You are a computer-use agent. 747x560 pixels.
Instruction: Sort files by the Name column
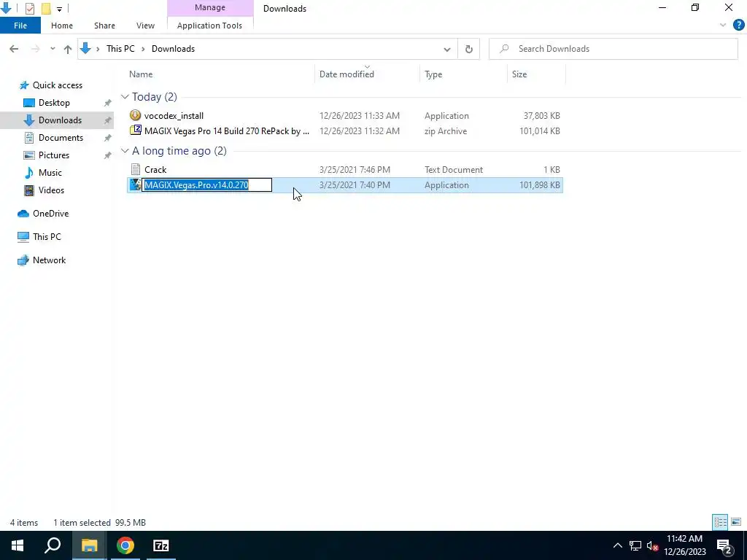tap(141, 74)
